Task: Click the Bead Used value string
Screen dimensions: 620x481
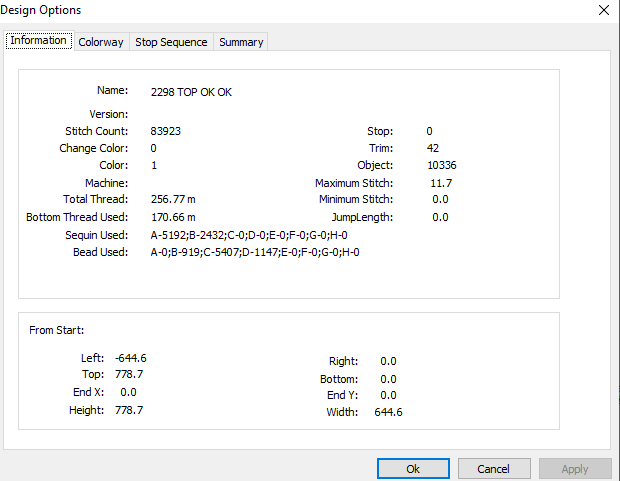Action: [255, 252]
